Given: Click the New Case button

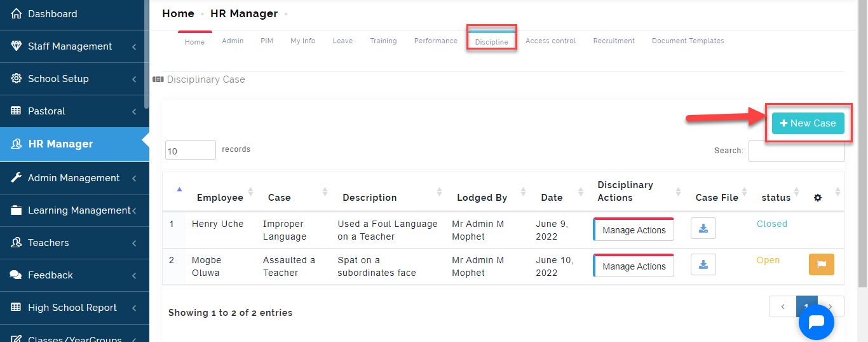Looking at the screenshot, I should point(808,123).
